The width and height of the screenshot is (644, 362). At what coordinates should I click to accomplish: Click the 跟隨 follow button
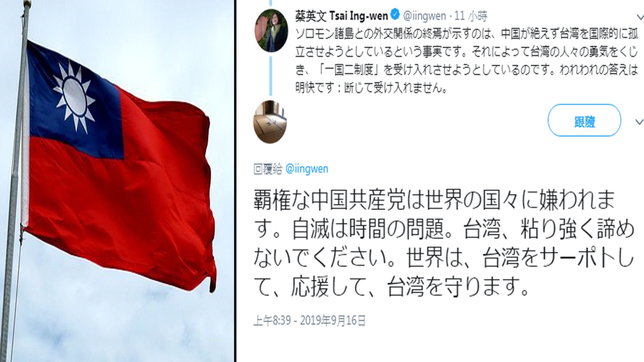click(584, 120)
